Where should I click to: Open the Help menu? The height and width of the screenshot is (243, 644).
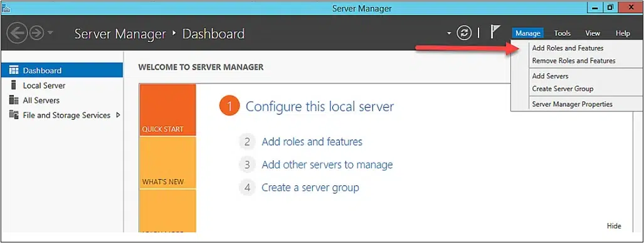tap(623, 33)
